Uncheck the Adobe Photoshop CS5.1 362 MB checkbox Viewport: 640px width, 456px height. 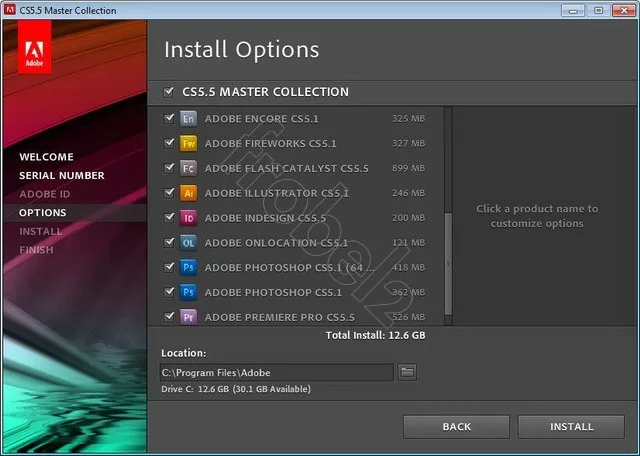click(x=169, y=292)
